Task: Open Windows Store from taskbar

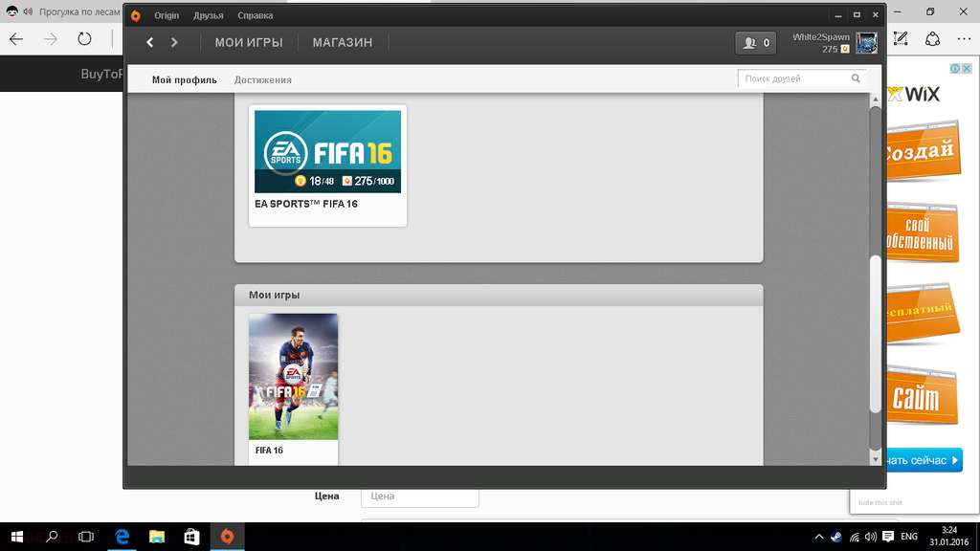Action: click(191, 537)
